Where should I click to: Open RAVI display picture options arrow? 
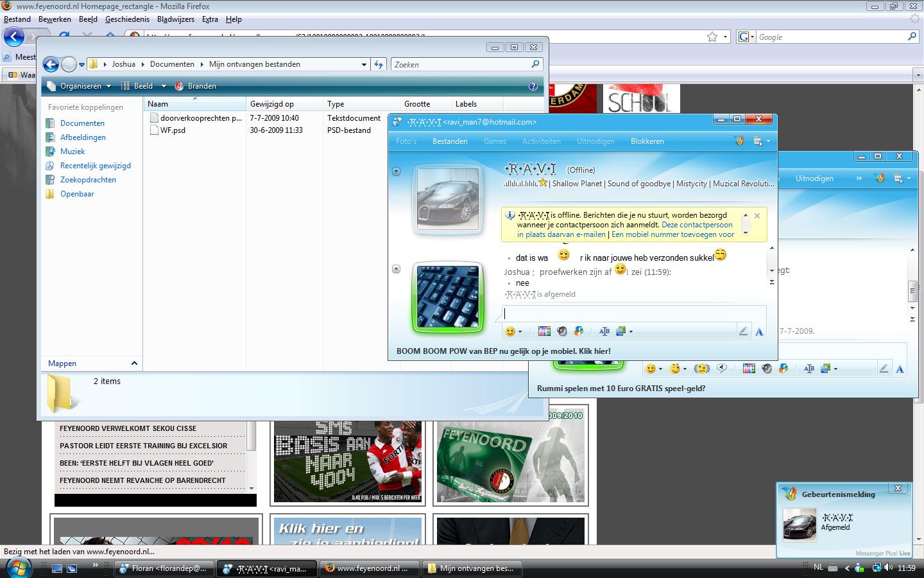(x=396, y=171)
